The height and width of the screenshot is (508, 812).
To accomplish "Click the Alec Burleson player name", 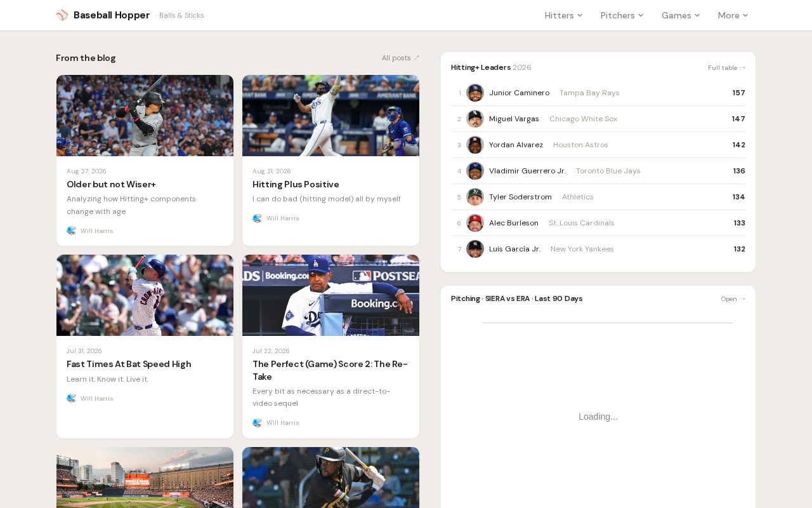I will click(514, 223).
